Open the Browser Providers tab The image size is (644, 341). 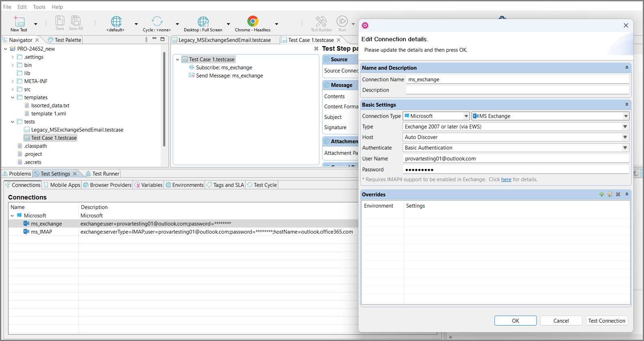point(108,185)
